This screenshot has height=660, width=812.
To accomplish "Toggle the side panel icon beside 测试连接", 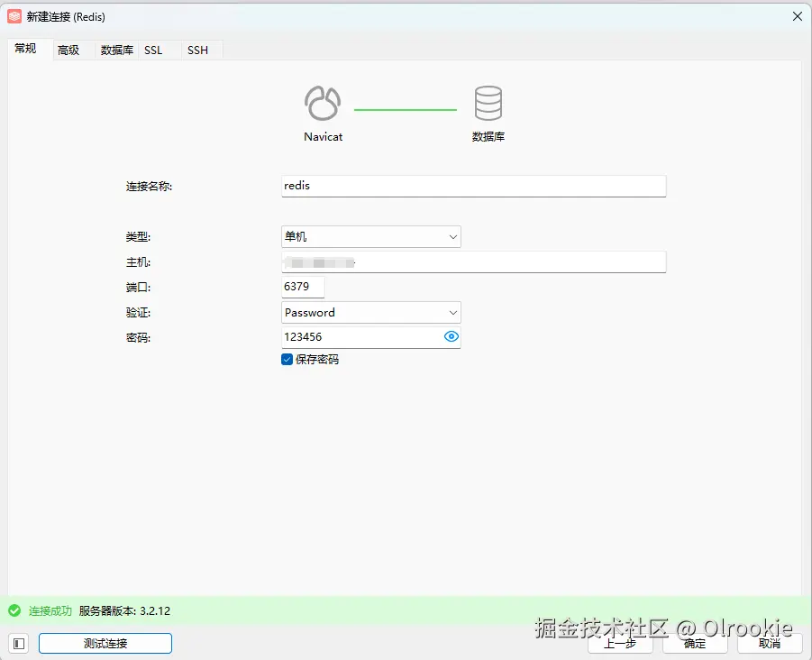I will coord(19,644).
